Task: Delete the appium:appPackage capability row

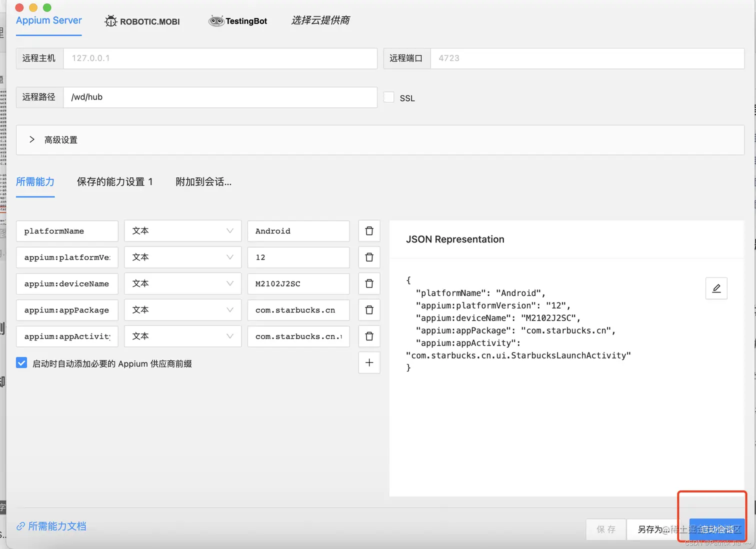Action: [369, 310]
